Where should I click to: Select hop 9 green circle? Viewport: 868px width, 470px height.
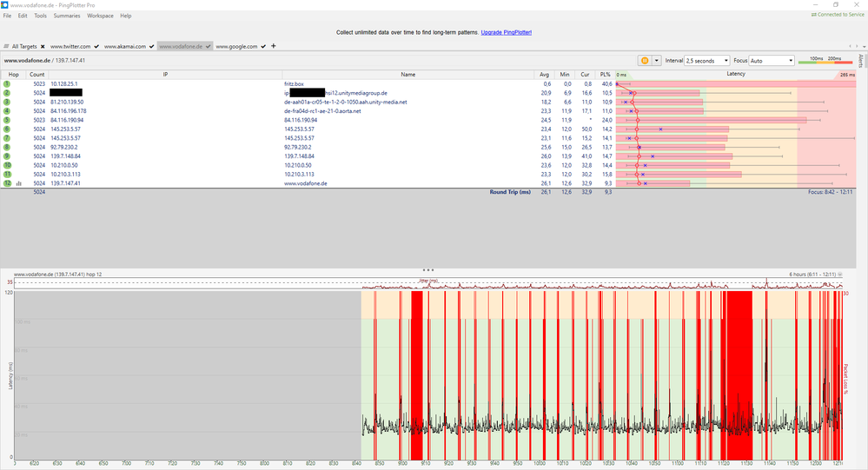coord(7,156)
